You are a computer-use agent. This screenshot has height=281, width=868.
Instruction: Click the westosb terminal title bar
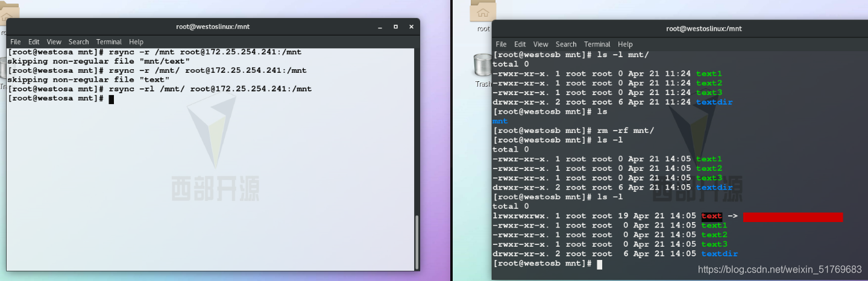pos(680,28)
